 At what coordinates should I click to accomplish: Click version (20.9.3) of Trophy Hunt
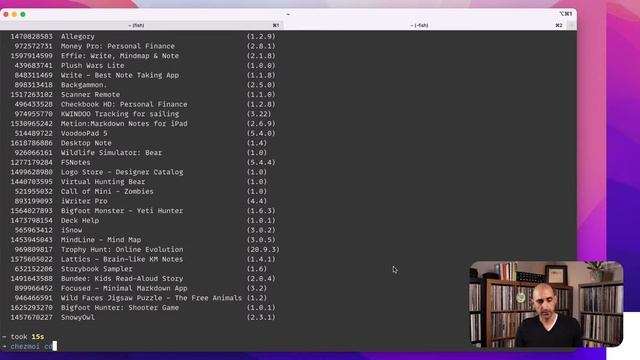pyautogui.click(x=263, y=250)
